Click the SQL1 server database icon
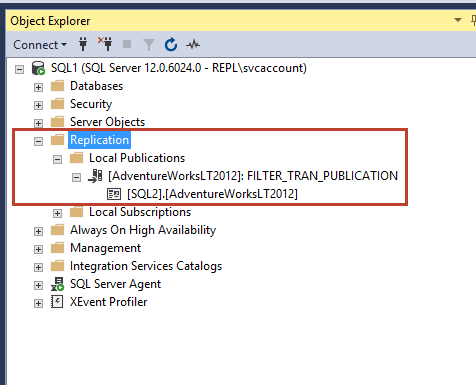 tap(38, 68)
